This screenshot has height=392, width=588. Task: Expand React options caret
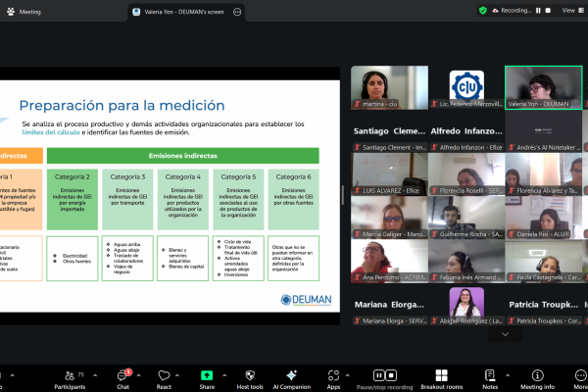click(x=177, y=375)
